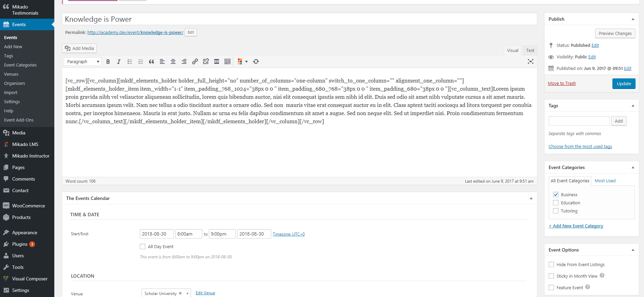Open Mikado Instructor in the sidebar
This screenshot has width=644, height=297.
coord(27,156)
